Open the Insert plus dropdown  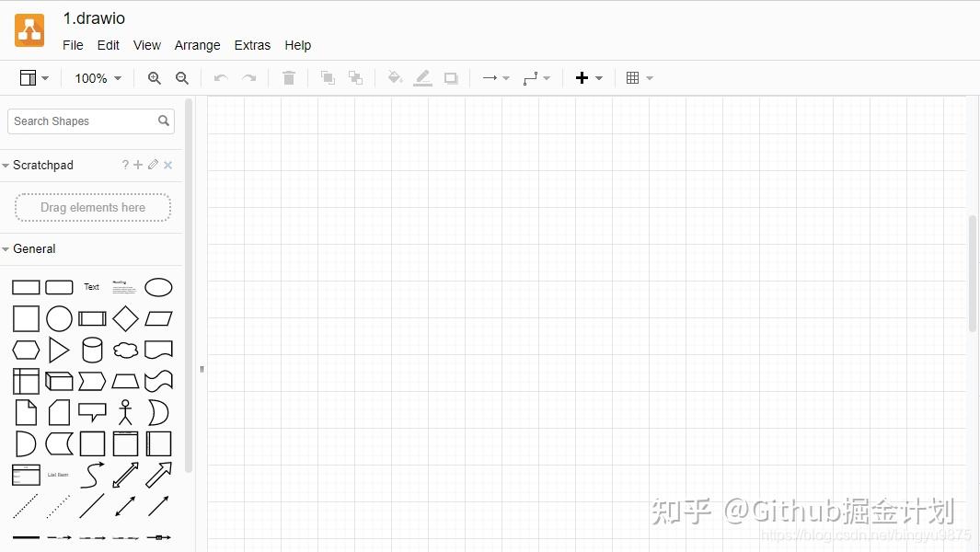click(589, 78)
